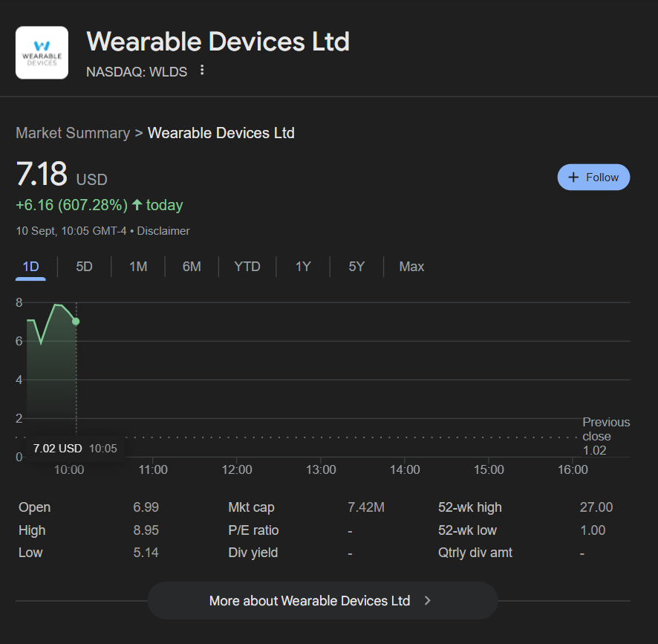Screen dimensions: 658x644
Task: Click the Low value 5.14
Action: pyautogui.click(x=146, y=553)
